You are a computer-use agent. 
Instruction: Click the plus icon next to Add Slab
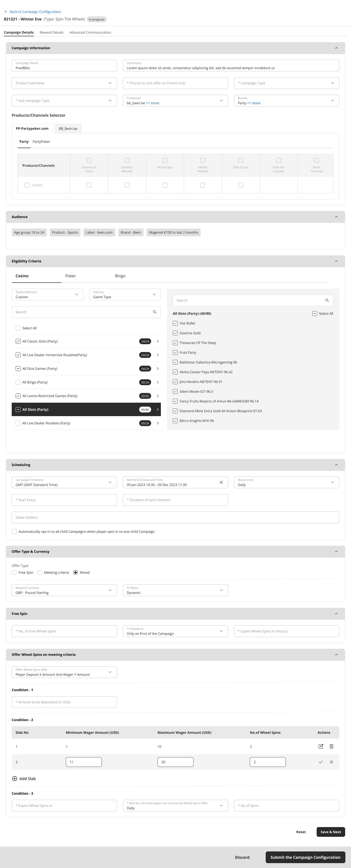(14, 778)
